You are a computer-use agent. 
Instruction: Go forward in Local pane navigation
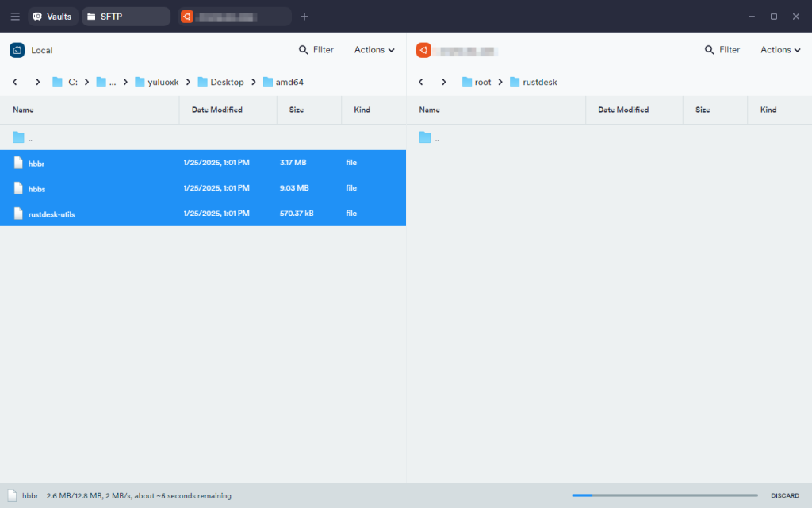(x=37, y=82)
